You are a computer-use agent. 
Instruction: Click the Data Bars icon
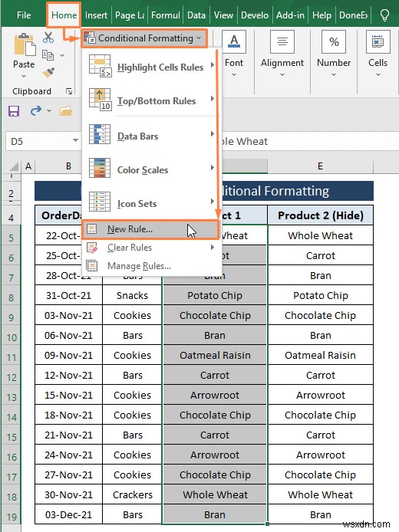pyautogui.click(x=100, y=134)
